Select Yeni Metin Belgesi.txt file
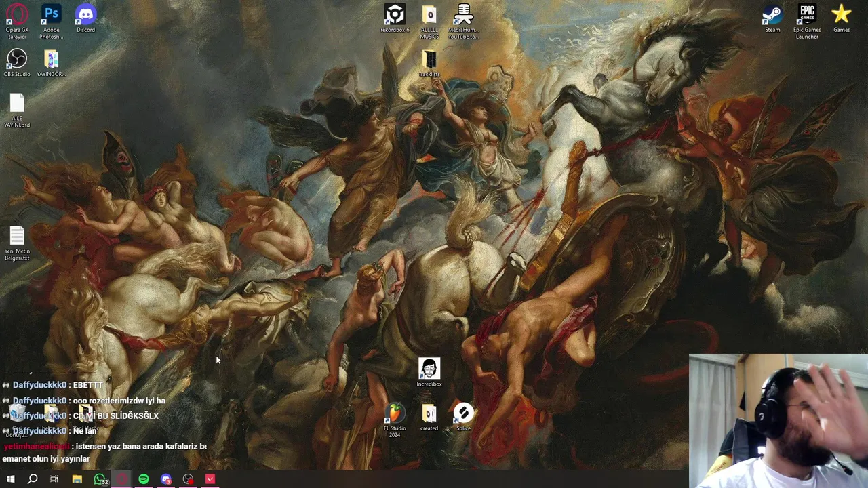 click(x=17, y=243)
